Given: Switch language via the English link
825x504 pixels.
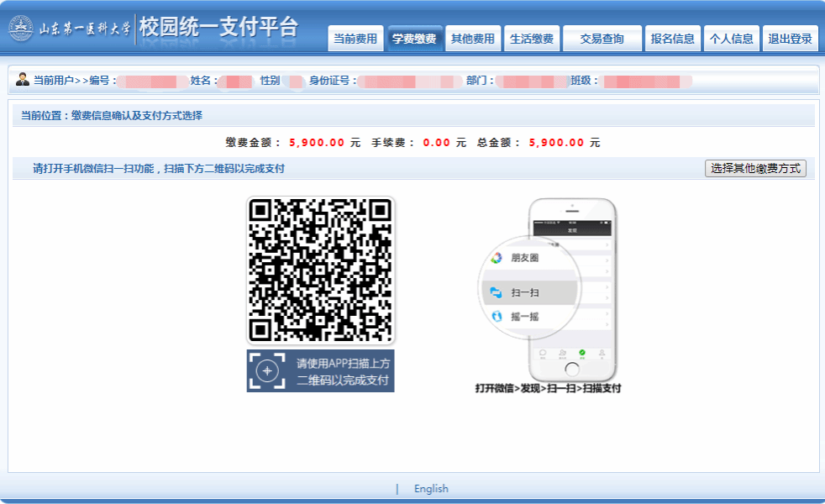Looking at the screenshot, I should (x=431, y=489).
